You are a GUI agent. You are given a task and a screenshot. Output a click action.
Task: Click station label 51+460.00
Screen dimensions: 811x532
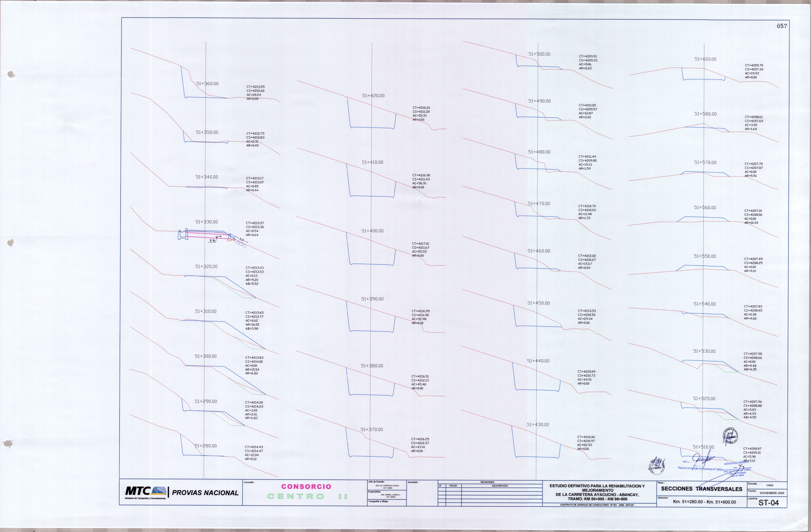(x=539, y=251)
